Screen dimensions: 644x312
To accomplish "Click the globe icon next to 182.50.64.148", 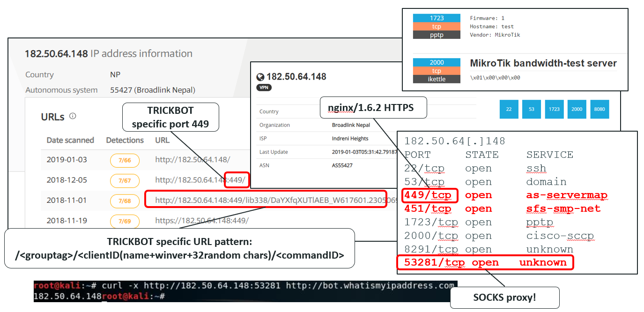I will [261, 77].
